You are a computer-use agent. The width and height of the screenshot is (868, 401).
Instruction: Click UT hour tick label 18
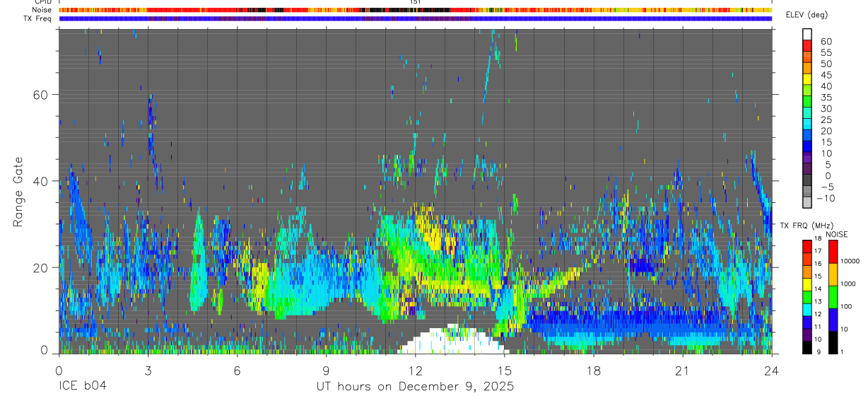coord(594,370)
